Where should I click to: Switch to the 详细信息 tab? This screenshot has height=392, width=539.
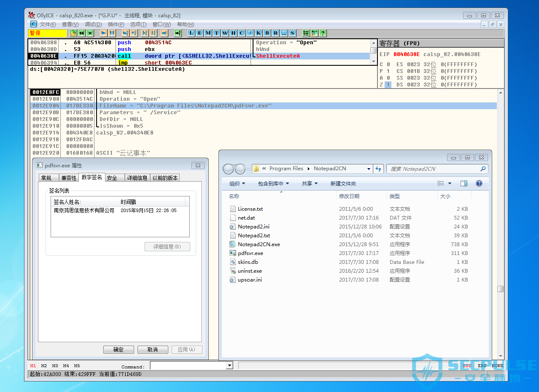click(x=137, y=178)
